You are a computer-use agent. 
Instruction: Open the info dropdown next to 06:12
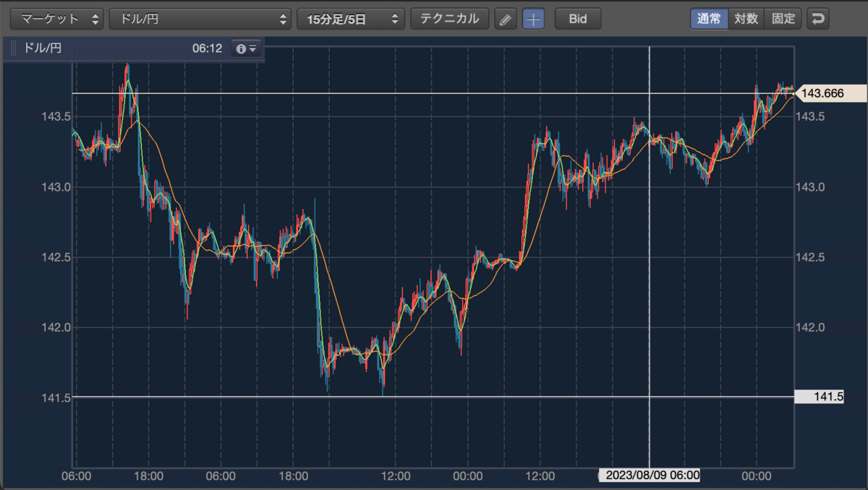click(246, 49)
